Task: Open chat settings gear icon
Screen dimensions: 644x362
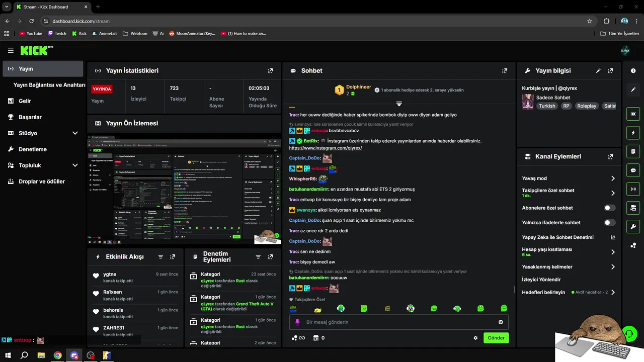Action: (475, 338)
